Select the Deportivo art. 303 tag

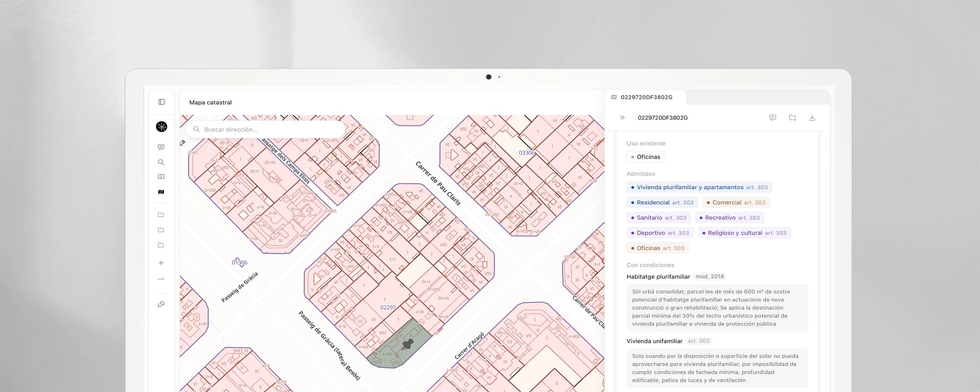point(660,233)
